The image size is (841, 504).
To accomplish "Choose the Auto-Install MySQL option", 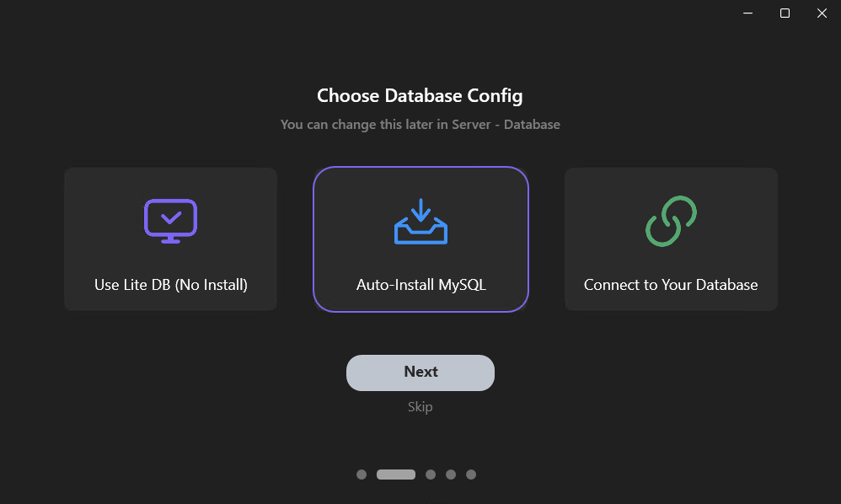I will tap(420, 239).
